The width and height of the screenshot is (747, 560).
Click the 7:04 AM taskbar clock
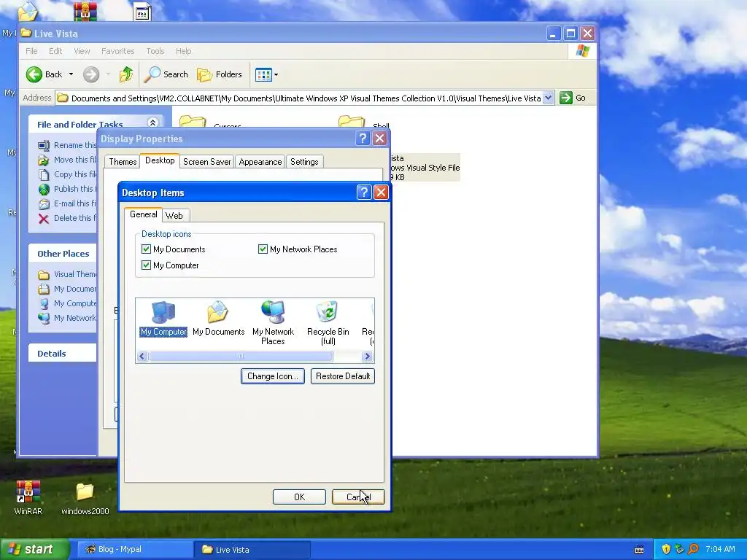[x=720, y=549]
